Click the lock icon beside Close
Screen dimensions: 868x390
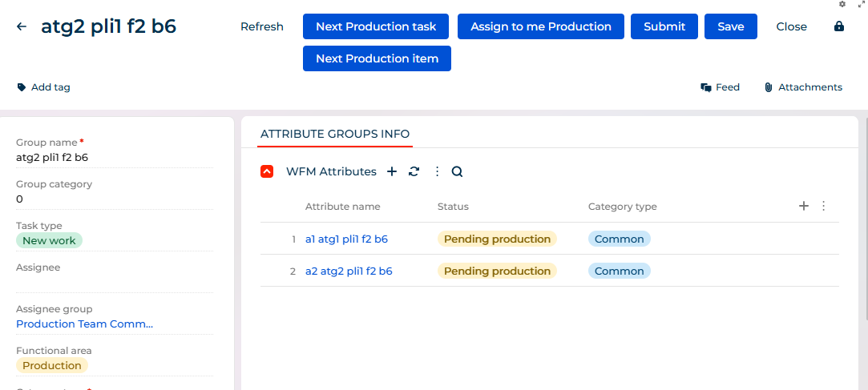coord(839,26)
